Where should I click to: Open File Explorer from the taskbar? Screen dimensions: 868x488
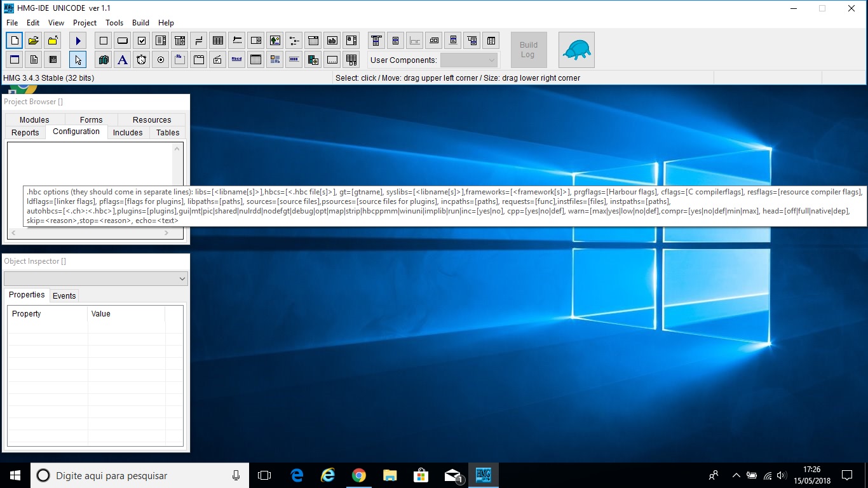coord(390,475)
